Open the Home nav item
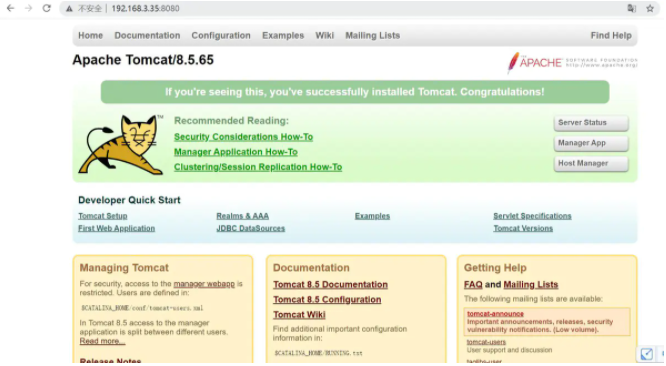666x366 pixels. pyautogui.click(x=90, y=36)
